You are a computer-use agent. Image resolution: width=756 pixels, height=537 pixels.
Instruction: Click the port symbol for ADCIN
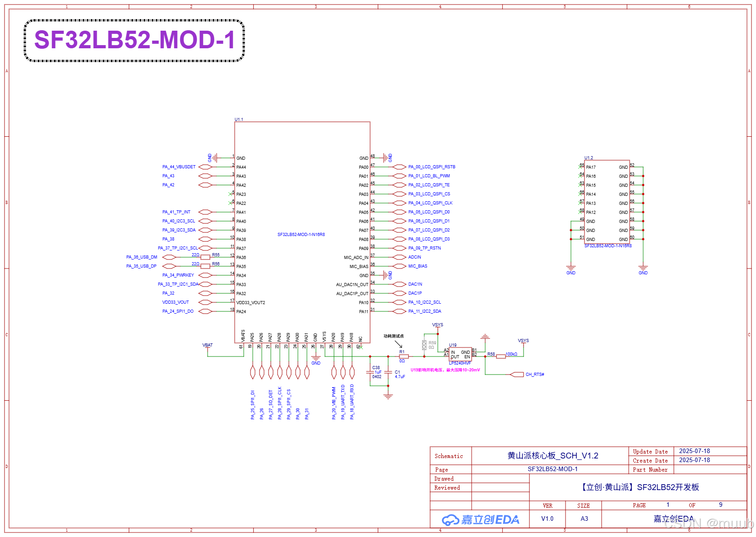(x=399, y=257)
